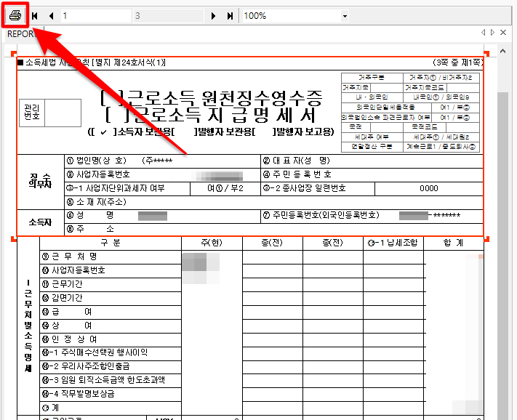Viewport: 517px width, 420px height.
Task: Click the 인정상여 row label
Action: (x=70, y=339)
